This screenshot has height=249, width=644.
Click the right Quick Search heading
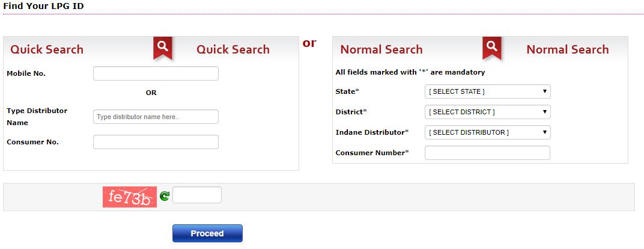point(233,49)
